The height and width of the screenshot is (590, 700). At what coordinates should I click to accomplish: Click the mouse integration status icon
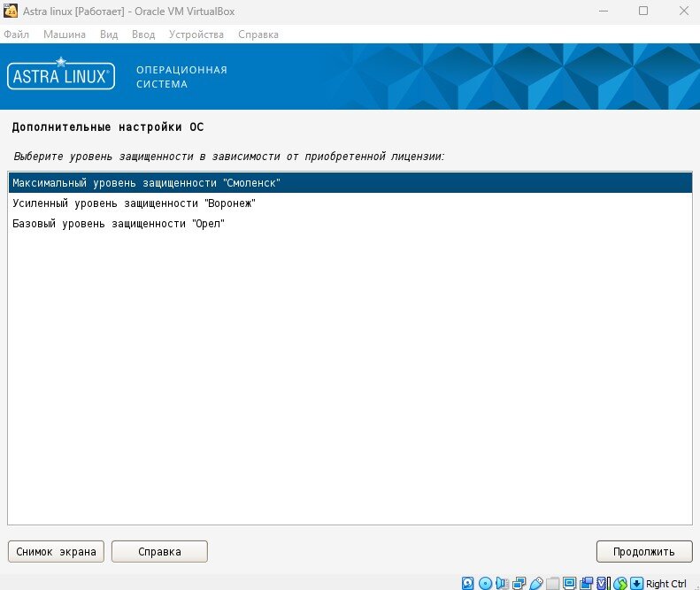[620, 583]
